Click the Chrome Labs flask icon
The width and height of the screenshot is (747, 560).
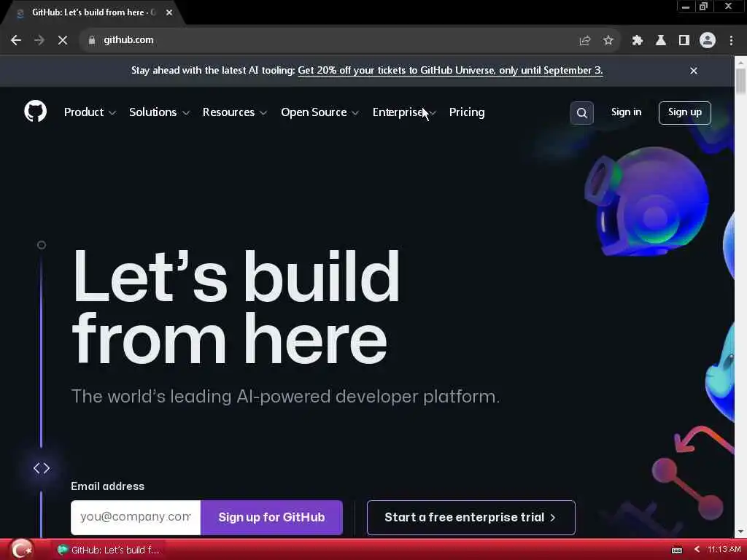pos(660,41)
